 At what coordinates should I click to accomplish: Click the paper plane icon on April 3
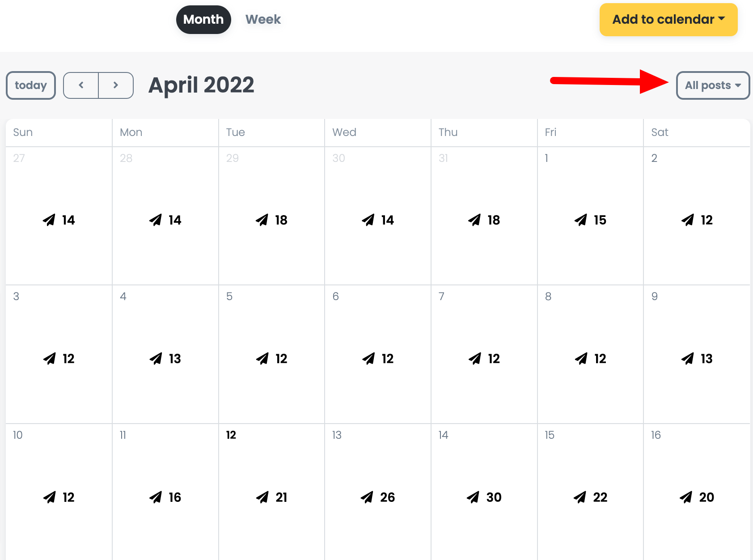(50, 359)
